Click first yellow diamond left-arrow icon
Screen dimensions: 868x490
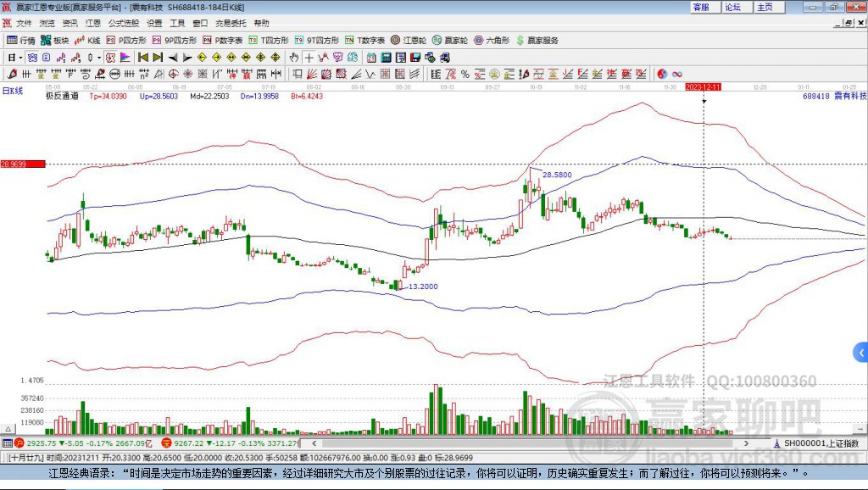[202, 58]
